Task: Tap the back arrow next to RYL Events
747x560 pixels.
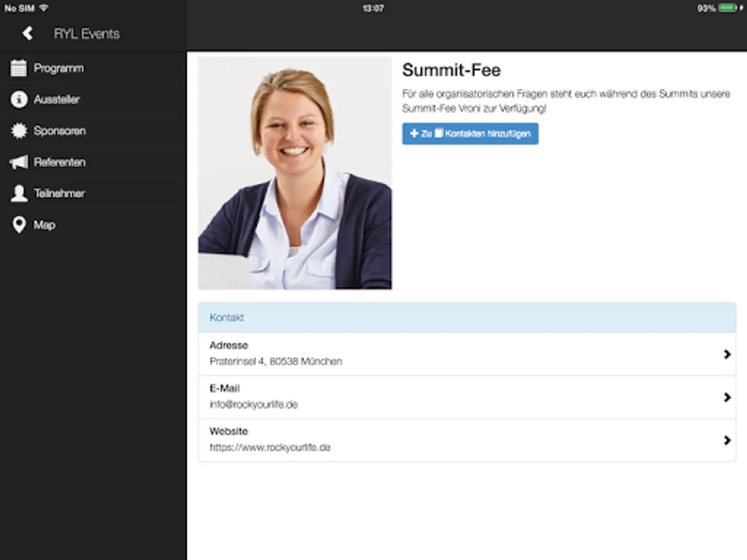Action: point(27,34)
